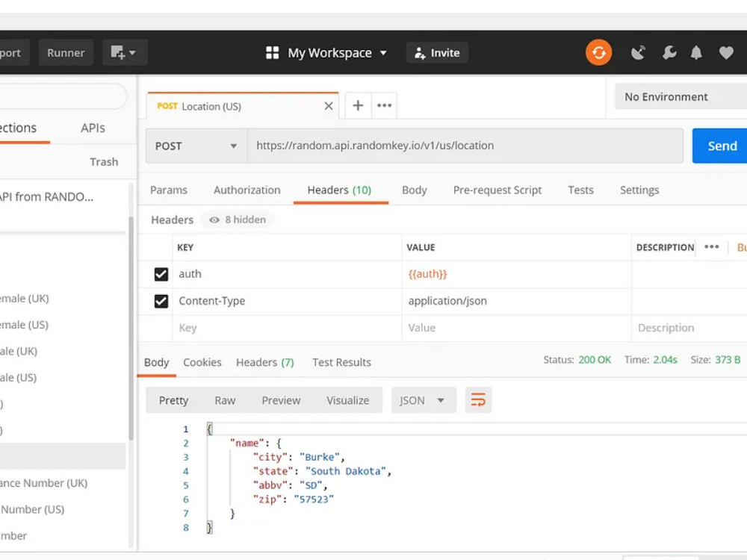Open the tab options ellipsis menu
Screen dimensions: 747x560
coord(384,105)
